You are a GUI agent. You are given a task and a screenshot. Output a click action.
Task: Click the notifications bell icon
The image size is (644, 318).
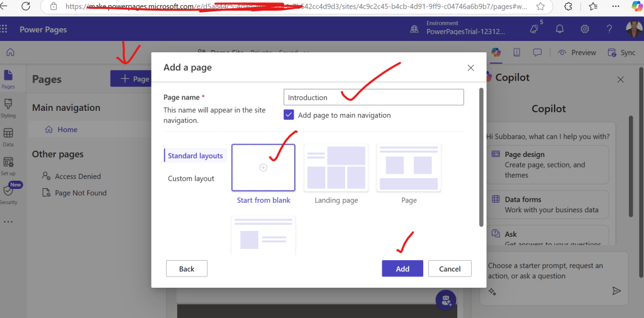pyautogui.click(x=560, y=29)
